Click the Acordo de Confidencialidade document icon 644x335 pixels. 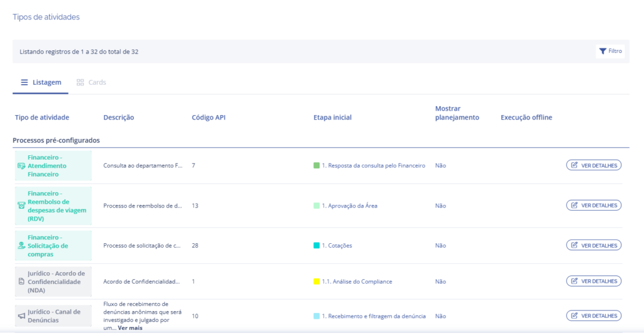click(21, 282)
